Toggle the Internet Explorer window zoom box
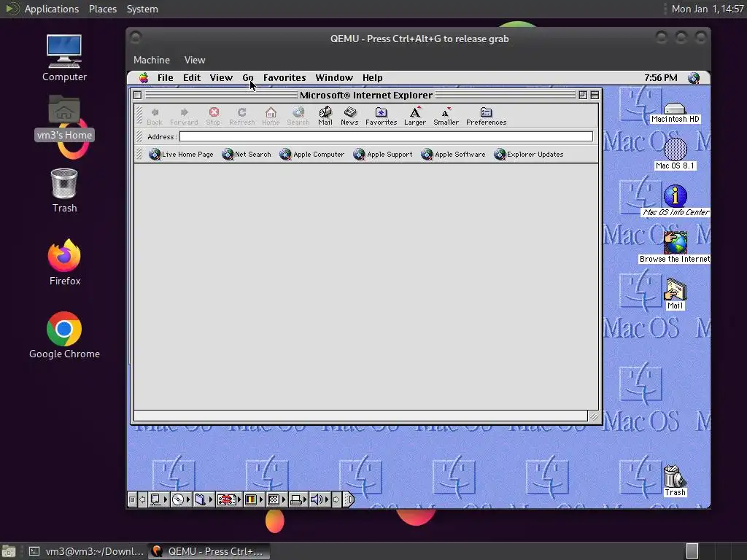Image resolution: width=747 pixels, height=560 pixels. [583, 96]
